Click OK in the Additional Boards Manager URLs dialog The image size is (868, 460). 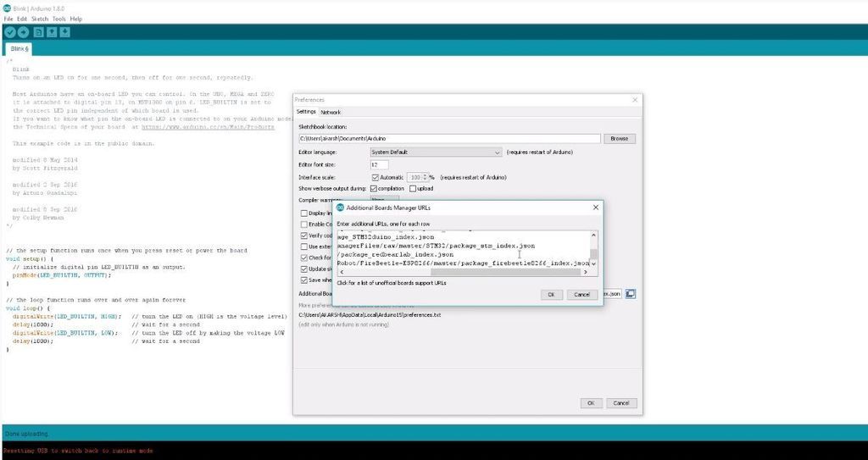click(551, 295)
